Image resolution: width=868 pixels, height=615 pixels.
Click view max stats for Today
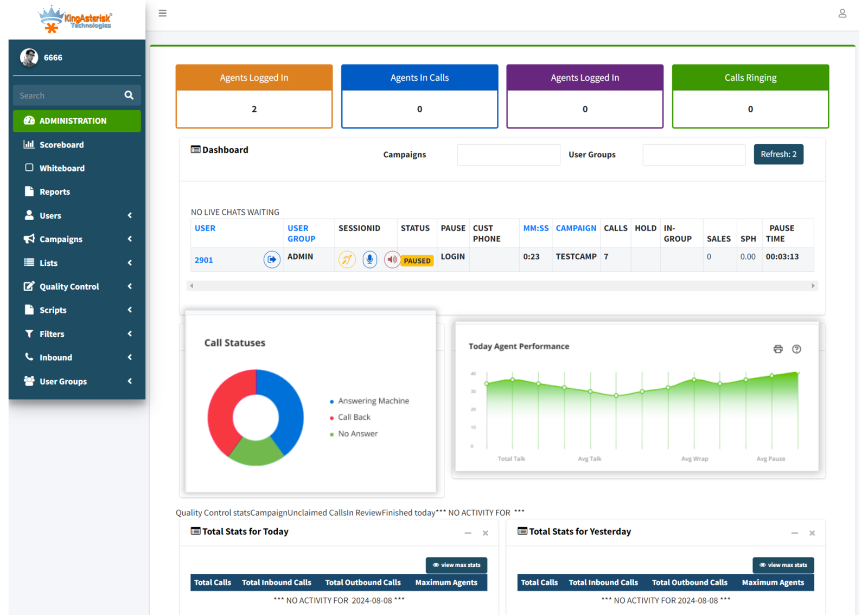tap(456, 565)
